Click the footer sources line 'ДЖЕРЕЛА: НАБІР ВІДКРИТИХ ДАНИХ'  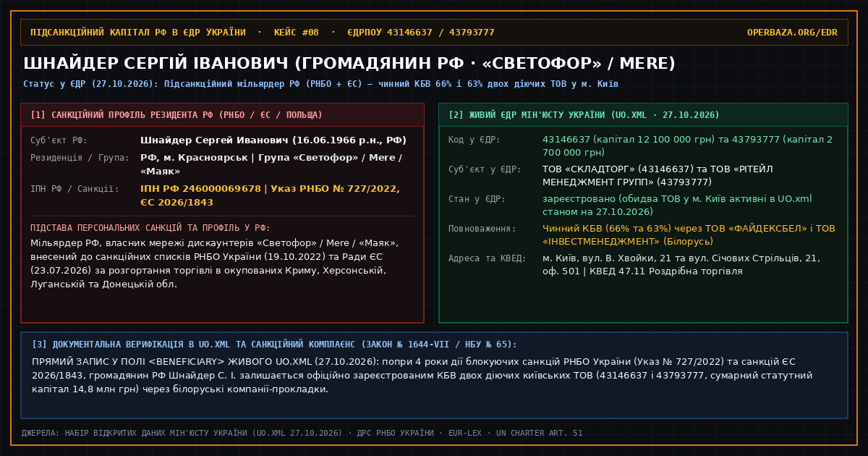pyautogui.click(x=302, y=434)
